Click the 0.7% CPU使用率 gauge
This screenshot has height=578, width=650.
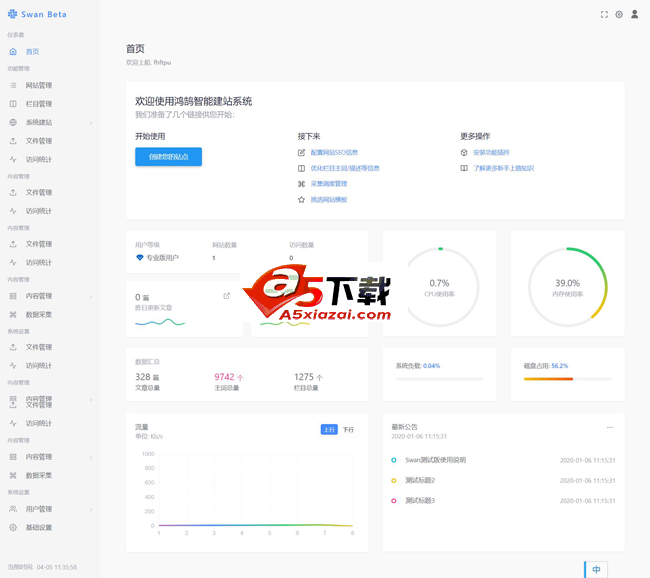439,287
